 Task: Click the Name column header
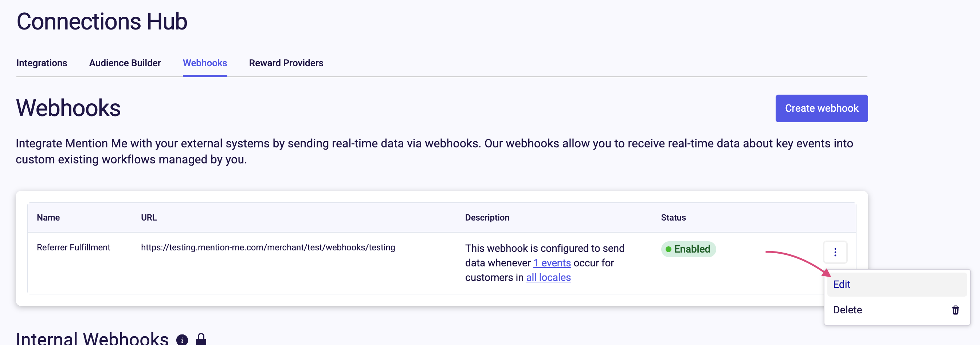(x=48, y=218)
